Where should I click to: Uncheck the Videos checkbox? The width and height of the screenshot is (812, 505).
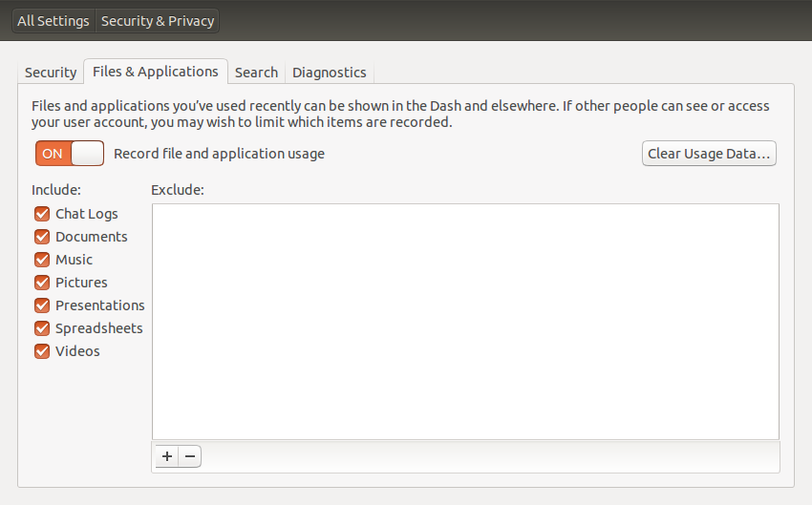click(42, 350)
